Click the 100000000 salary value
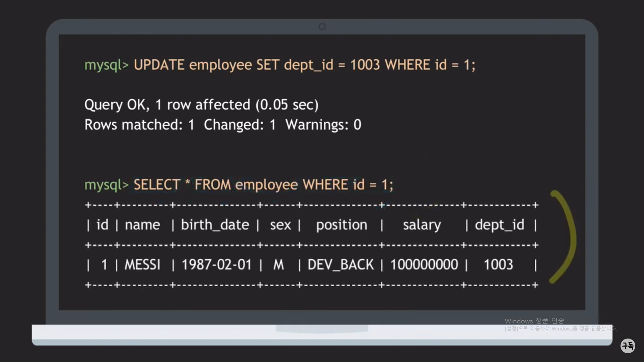Image resolution: width=644 pixels, height=362 pixels. [x=424, y=265]
